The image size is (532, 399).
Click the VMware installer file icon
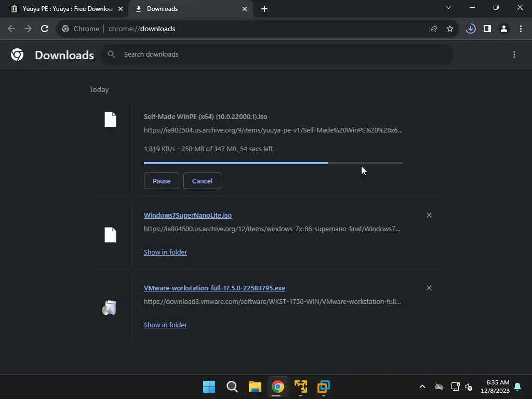point(109,308)
